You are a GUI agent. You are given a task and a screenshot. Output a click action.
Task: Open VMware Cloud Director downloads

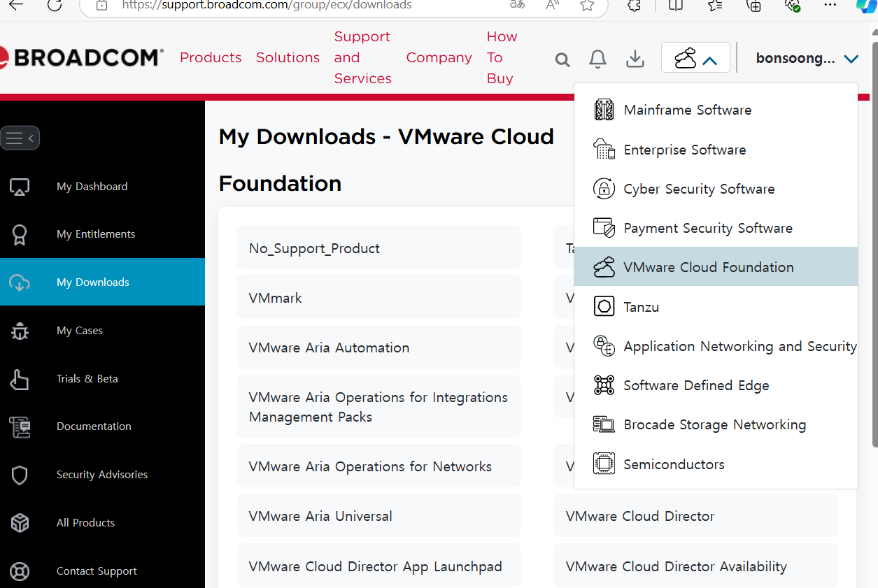[695, 515]
